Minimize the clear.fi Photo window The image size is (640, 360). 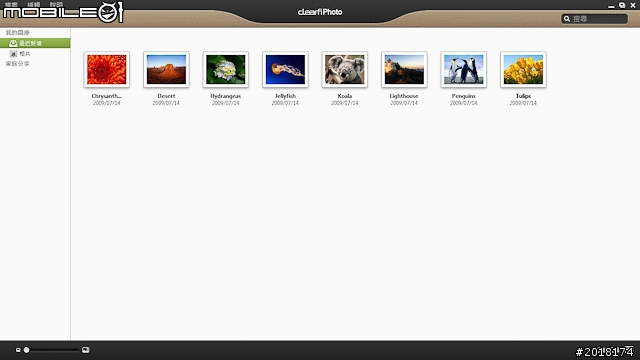pyautogui.click(x=611, y=6)
